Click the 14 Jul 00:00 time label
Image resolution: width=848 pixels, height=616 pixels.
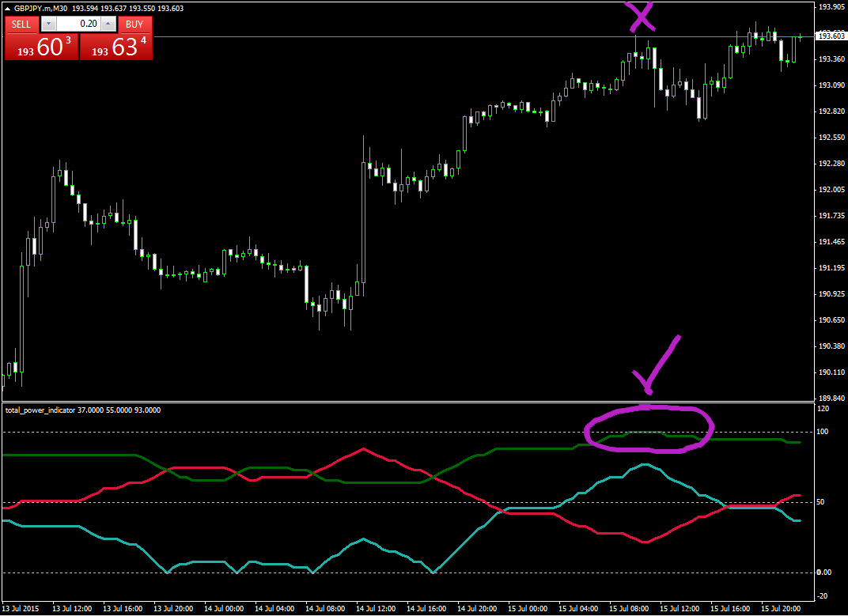click(224, 609)
